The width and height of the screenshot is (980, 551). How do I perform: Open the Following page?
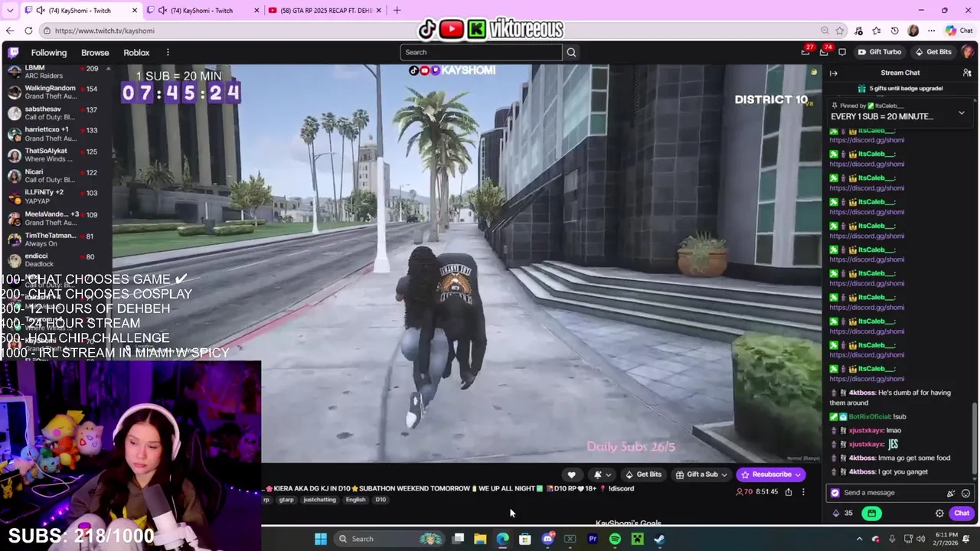tap(49, 53)
